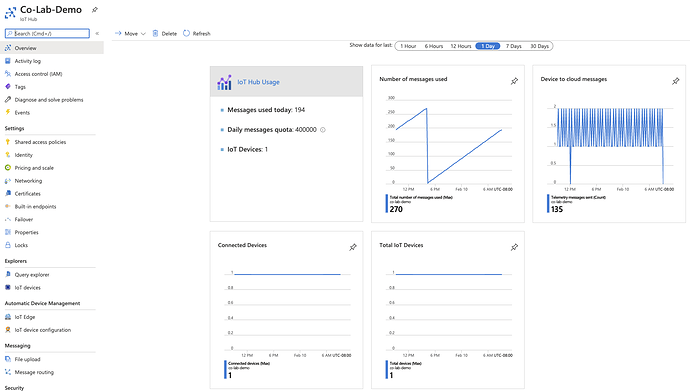690x391 pixels.
Task: Refresh the IoT Hub overview
Action: point(197,33)
